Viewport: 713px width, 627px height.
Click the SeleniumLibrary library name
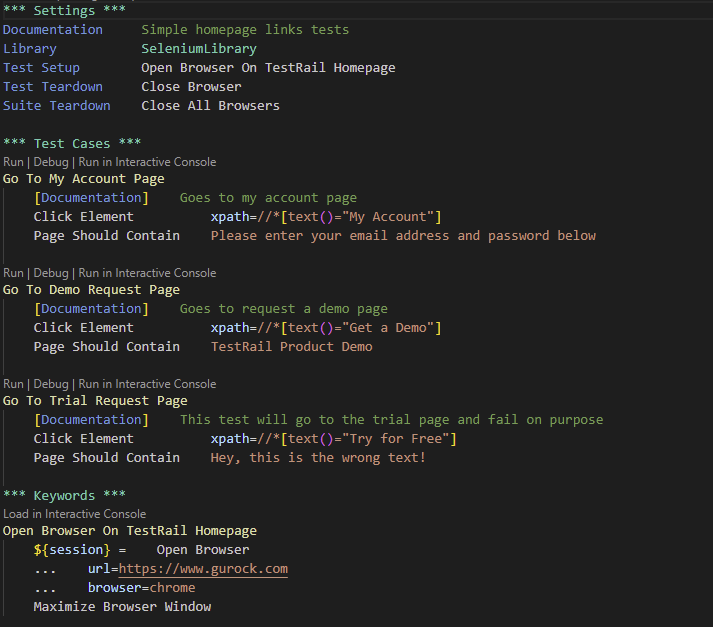click(199, 48)
